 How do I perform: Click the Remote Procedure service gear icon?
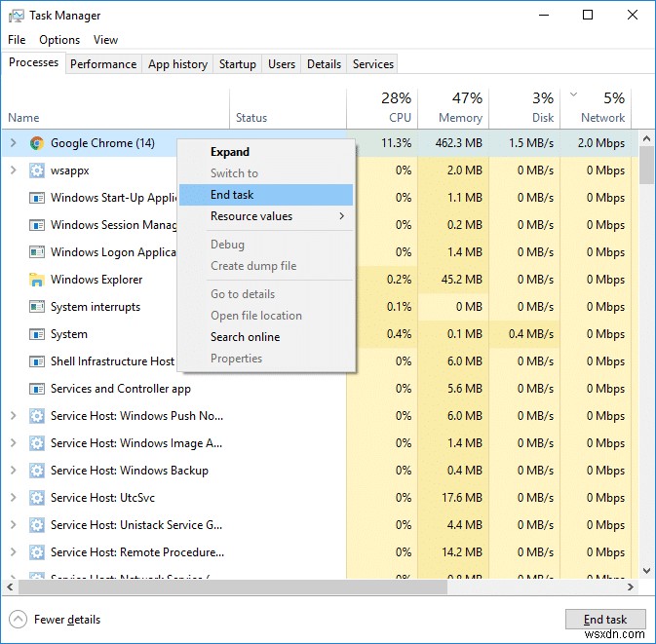37,552
